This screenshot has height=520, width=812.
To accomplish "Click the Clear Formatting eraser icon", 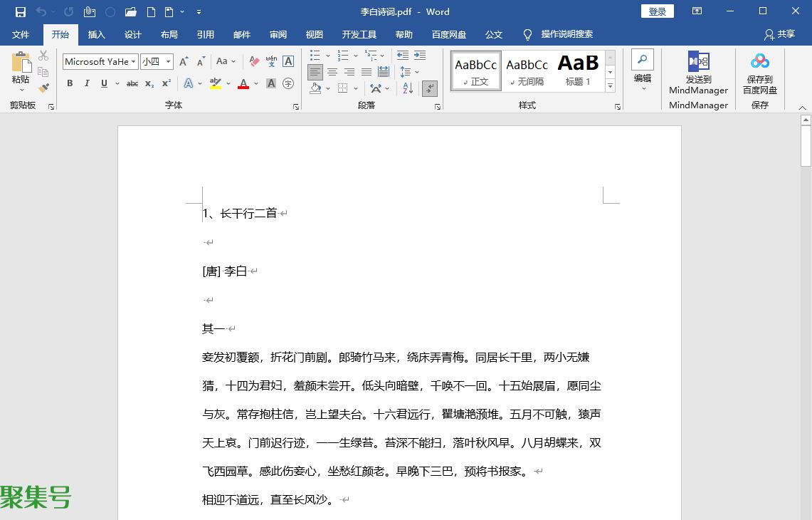I will click(x=254, y=62).
